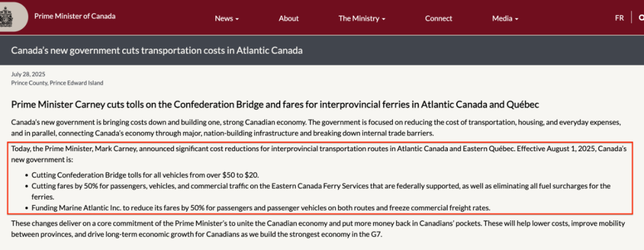Click the page title in the grey banner
Image resolution: width=644 pixels, height=250 pixels.
click(x=157, y=51)
